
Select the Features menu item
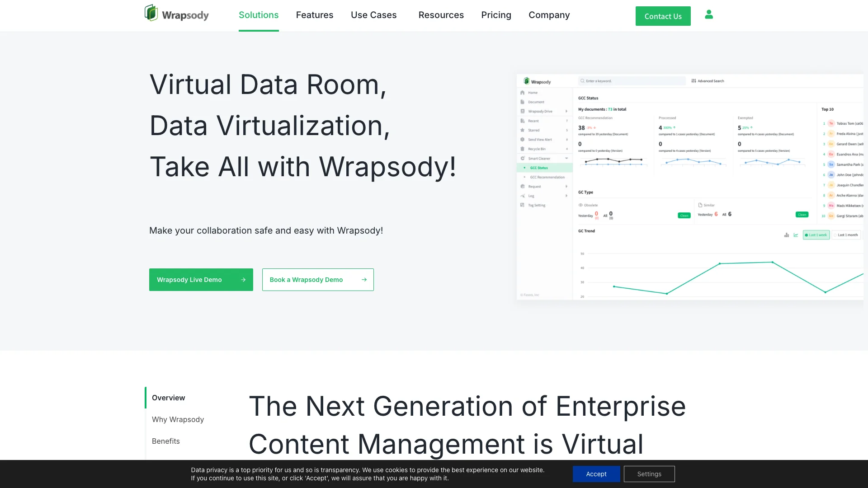pyautogui.click(x=315, y=15)
